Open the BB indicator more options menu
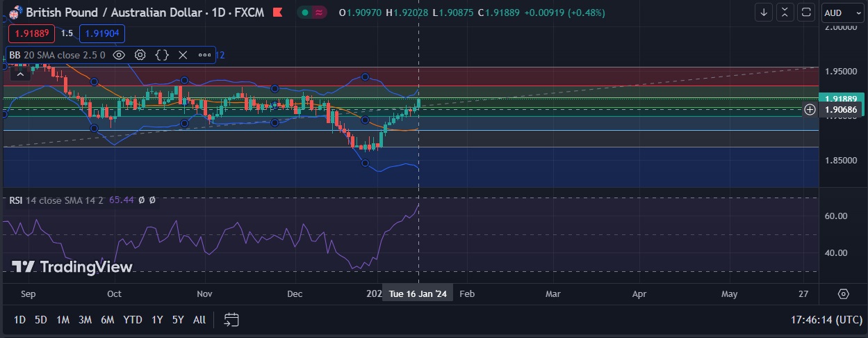The image size is (868, 338). tap(204, 55)
